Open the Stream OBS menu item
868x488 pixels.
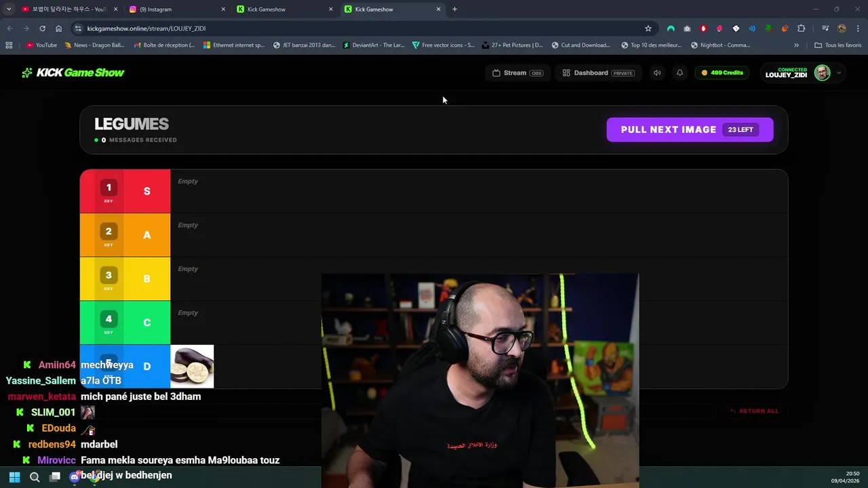pyautogui.click(x=518, y=73)
